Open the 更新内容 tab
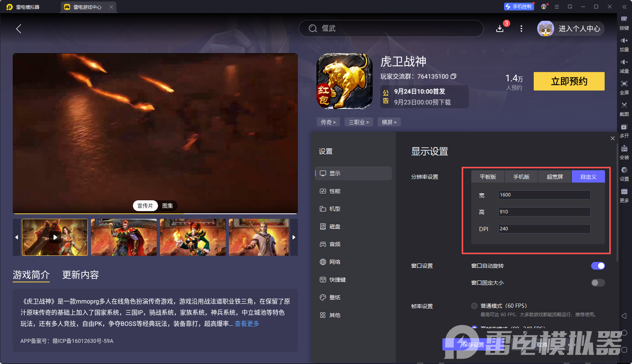 81,275
